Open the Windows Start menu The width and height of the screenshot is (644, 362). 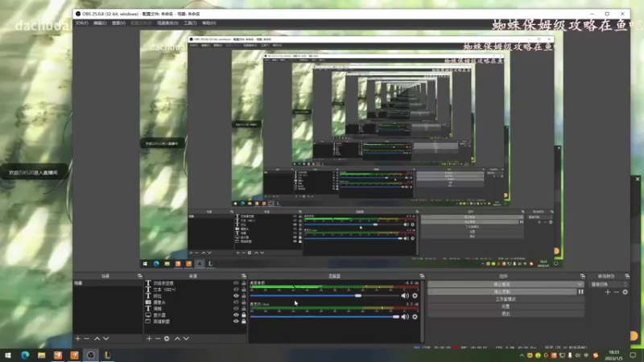coord(8,355)
